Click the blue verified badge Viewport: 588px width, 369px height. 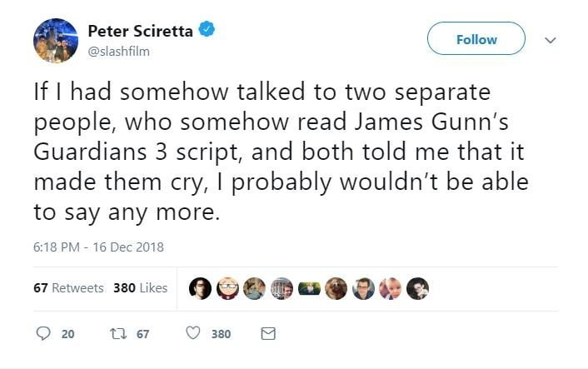tap(208, 31)
